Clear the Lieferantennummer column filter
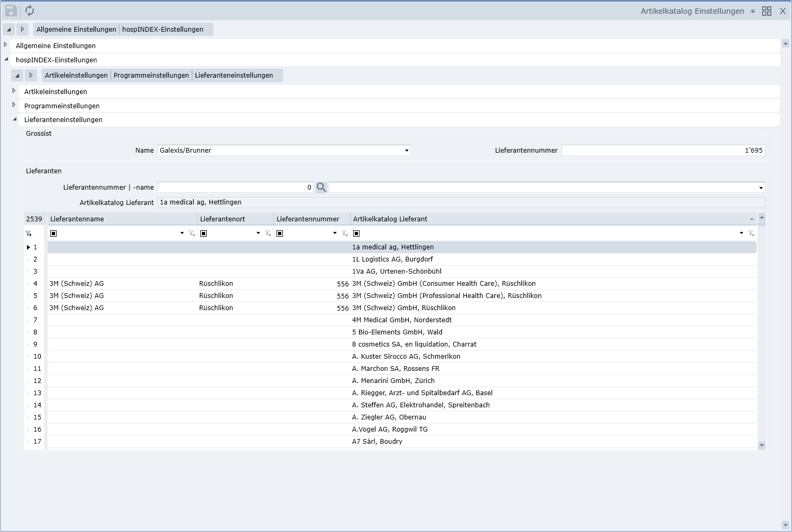 tap(345, 234)
